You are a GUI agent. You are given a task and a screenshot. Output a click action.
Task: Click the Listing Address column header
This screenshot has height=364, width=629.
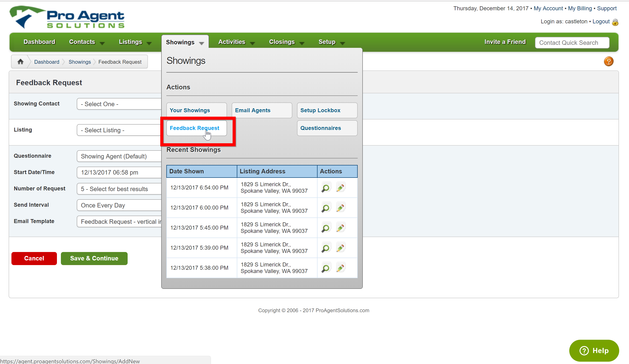[x=277, y=171]
